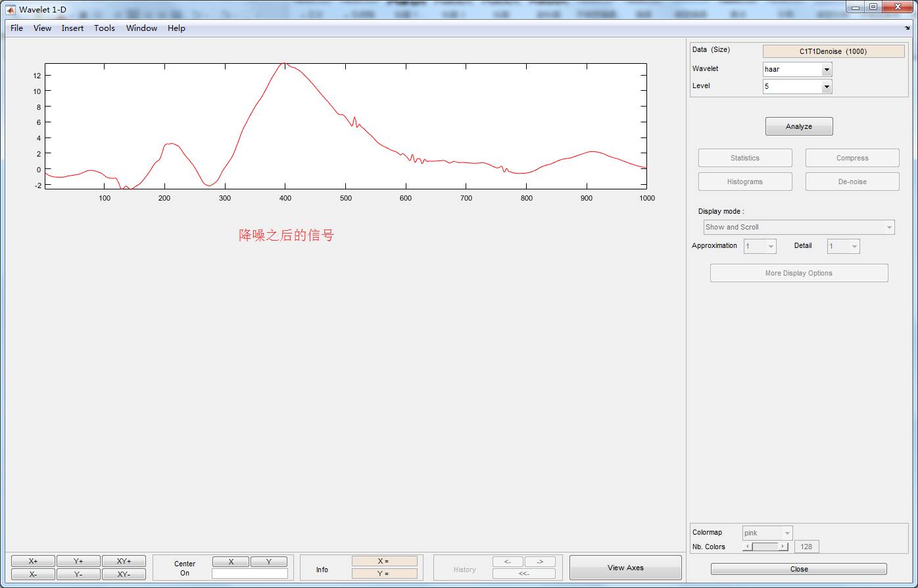This screenshot has width=918, height=588.
Task: Click the History forward -> button
Action: 540,562
